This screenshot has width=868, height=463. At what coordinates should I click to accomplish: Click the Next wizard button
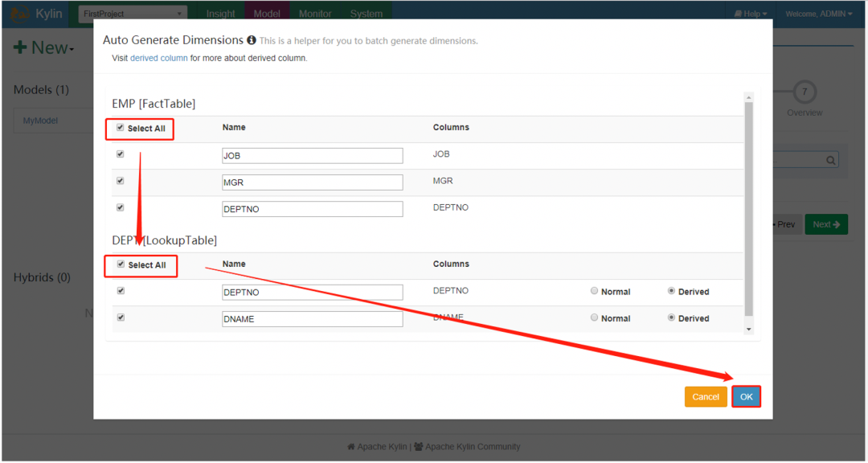826,224
